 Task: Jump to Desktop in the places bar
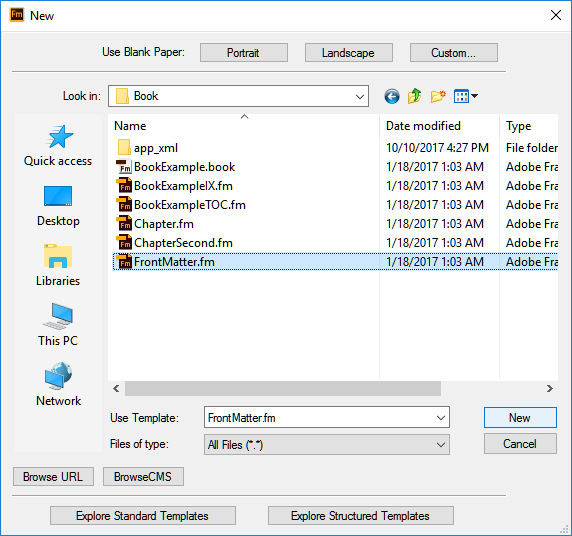(x=58, y=206)
